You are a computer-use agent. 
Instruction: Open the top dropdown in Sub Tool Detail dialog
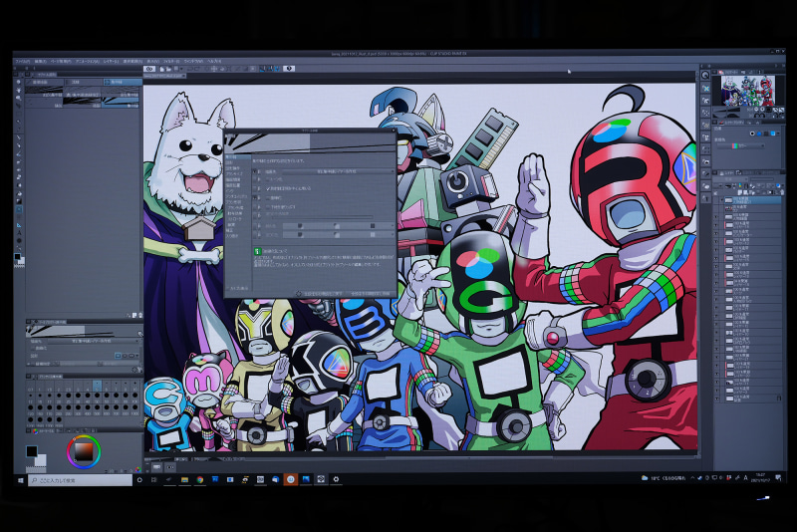[338, 171]
